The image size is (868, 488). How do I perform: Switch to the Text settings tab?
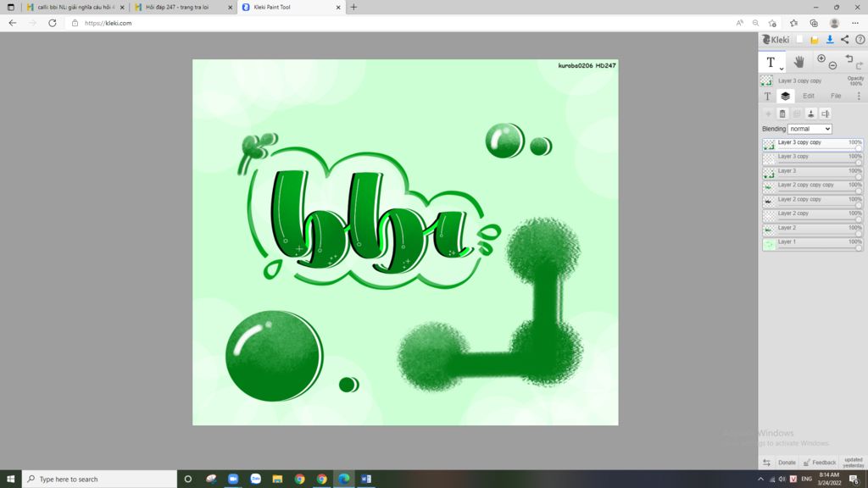(x=767, y=97)
